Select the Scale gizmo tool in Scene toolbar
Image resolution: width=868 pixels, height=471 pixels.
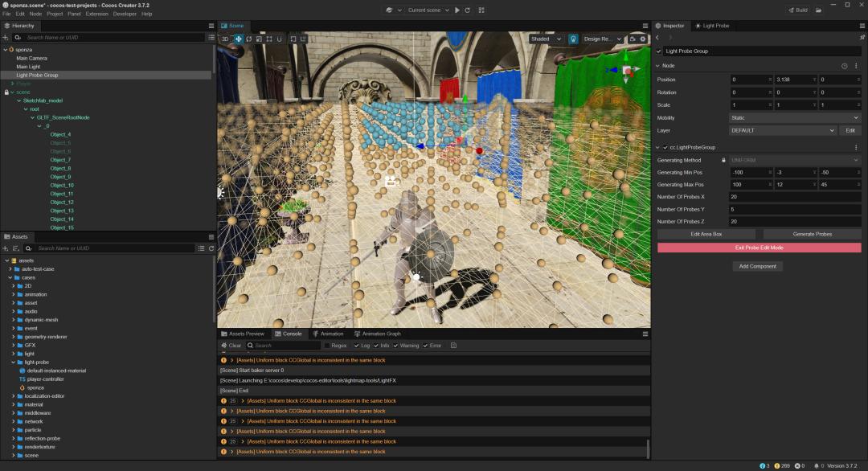click(259, 39)
